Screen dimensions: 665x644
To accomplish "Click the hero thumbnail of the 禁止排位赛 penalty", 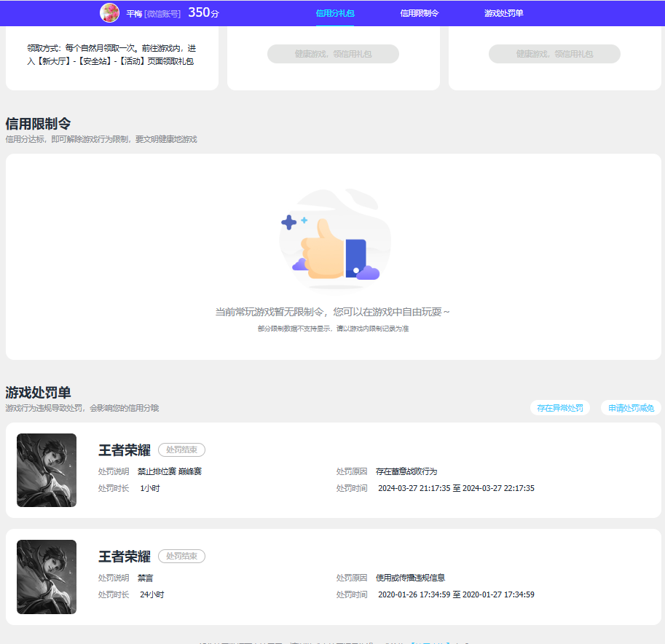I will (47, 470).
